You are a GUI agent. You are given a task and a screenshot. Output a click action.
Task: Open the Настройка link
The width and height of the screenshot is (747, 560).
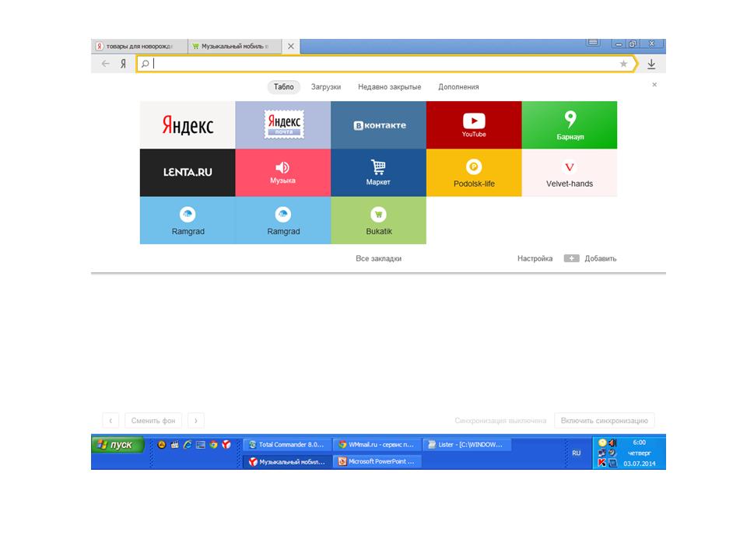tap(535, 258)
